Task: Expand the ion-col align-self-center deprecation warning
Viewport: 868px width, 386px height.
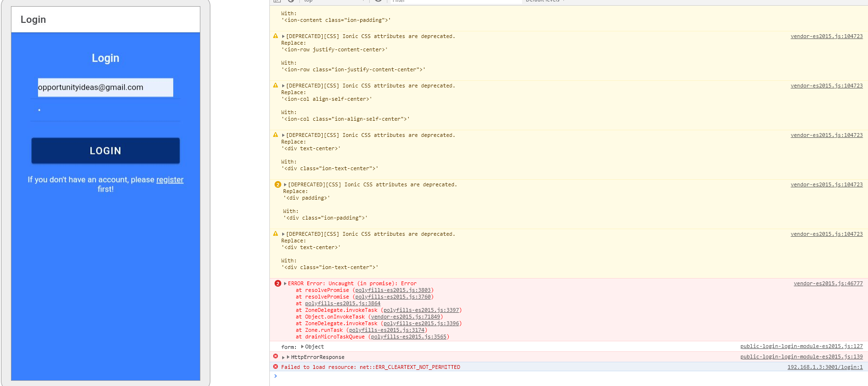Action: point(283,86)
